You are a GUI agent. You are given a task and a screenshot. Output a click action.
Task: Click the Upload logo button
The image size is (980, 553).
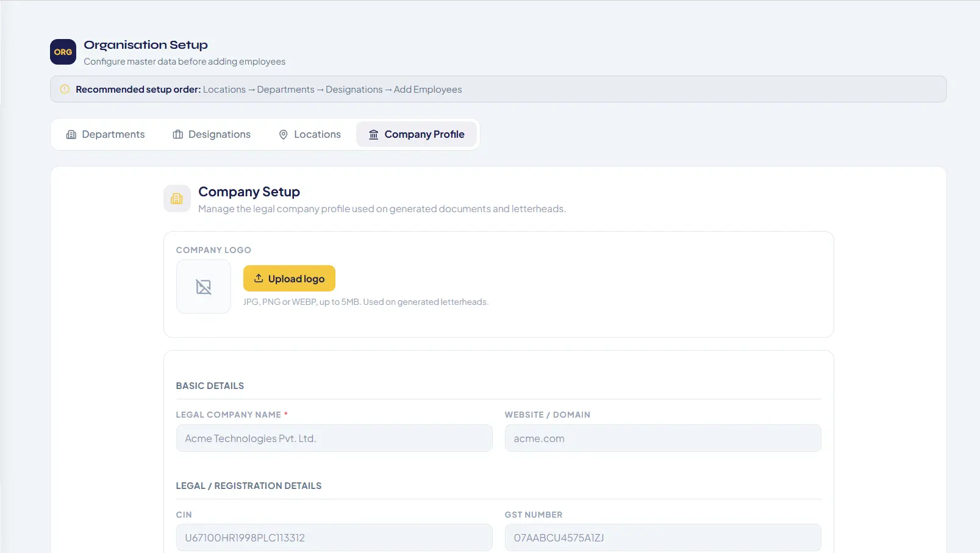(x=289, y=278)
